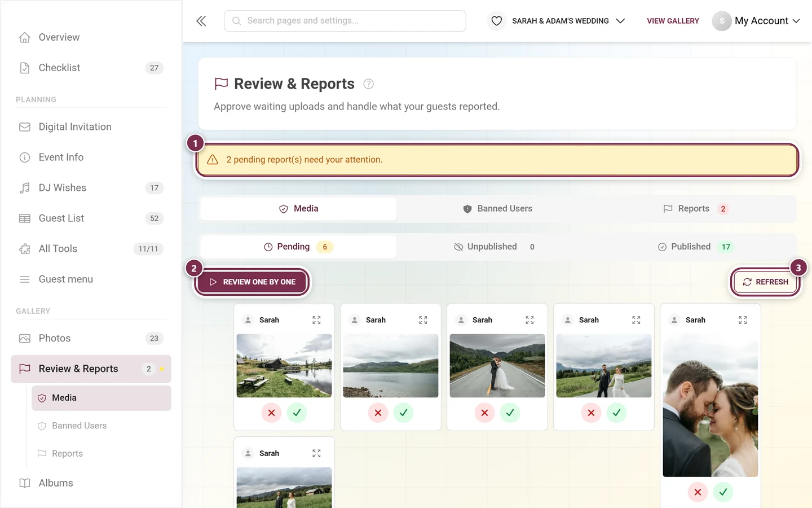The height and width of the screenshot is (508, 812).
Task: Expand the tall couple portrait photo
Action: 743,320
